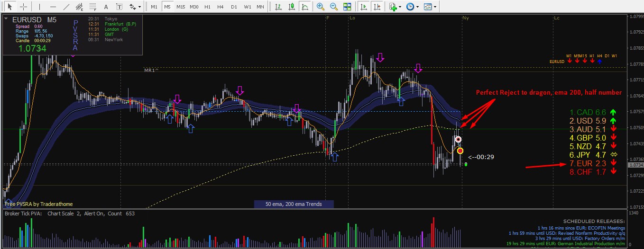The image size is (644, 249).
Task: Click the Templates icon
Action: pos(428,7)
